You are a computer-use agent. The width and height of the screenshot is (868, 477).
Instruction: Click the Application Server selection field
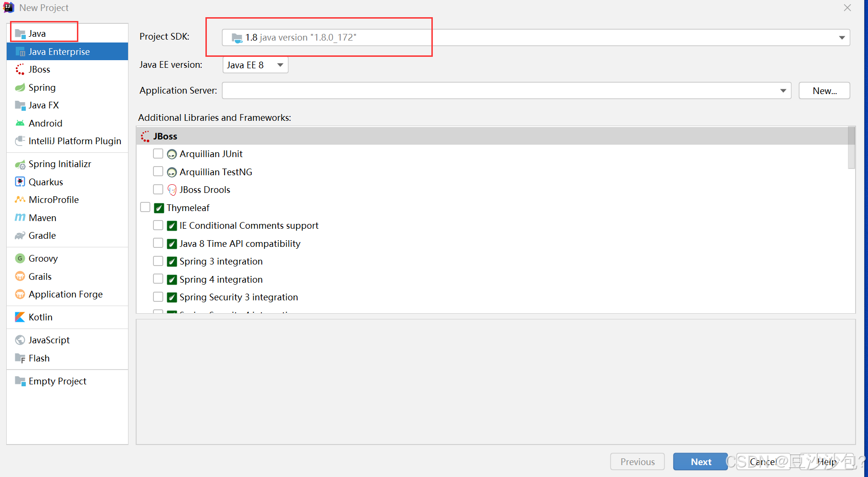(x=506, y=91)
